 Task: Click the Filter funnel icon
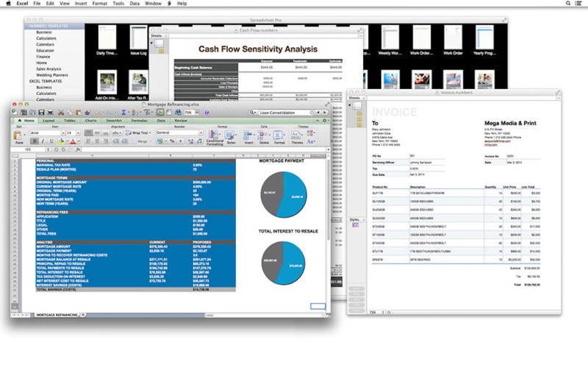(147, 113)
